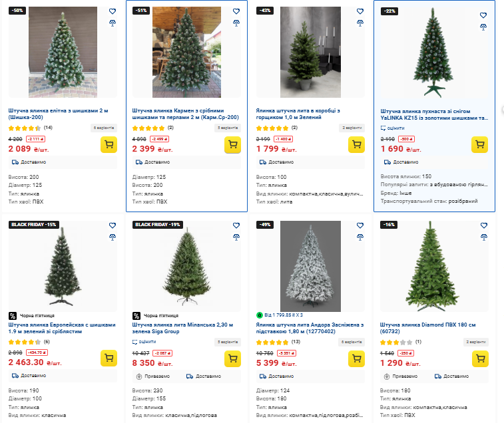Toggle favorite heart on Кармен tree

tap(236, 11)
